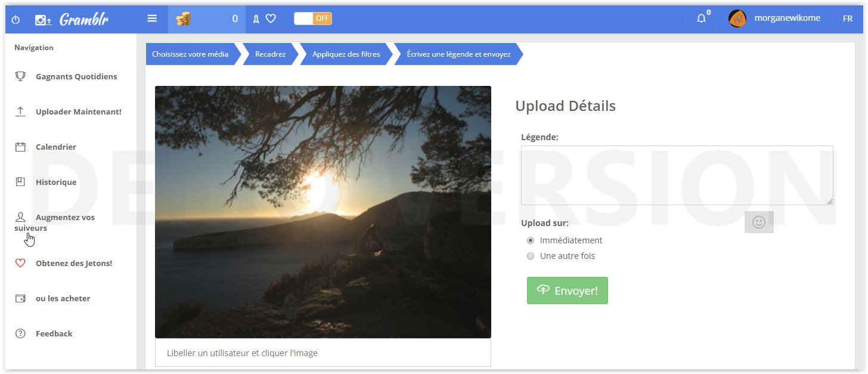Viewport: 868px width, 374px height.
Task: Click the emoji smiley button
Action: point(758,222)
